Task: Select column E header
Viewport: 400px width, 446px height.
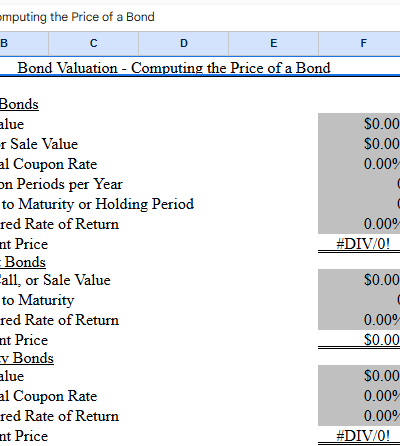Action: click(x=274, y=43)
